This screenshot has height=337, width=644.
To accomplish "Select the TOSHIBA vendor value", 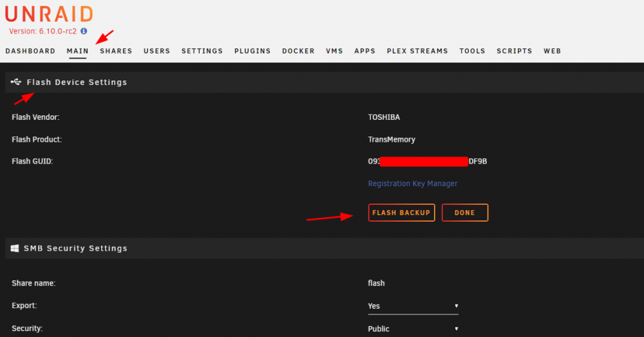I will pyautogui.click(x=384, y=117).
